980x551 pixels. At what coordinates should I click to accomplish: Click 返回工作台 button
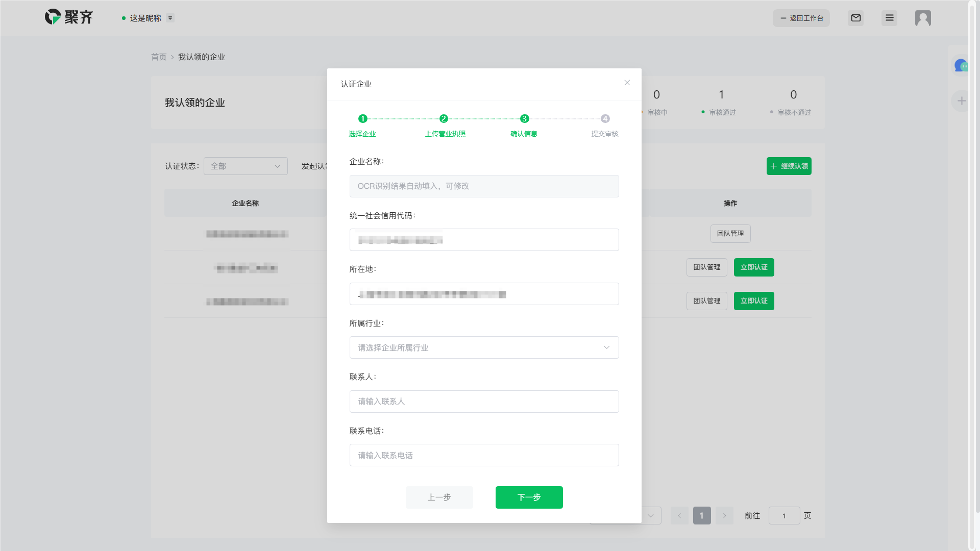tap(801, 18)
